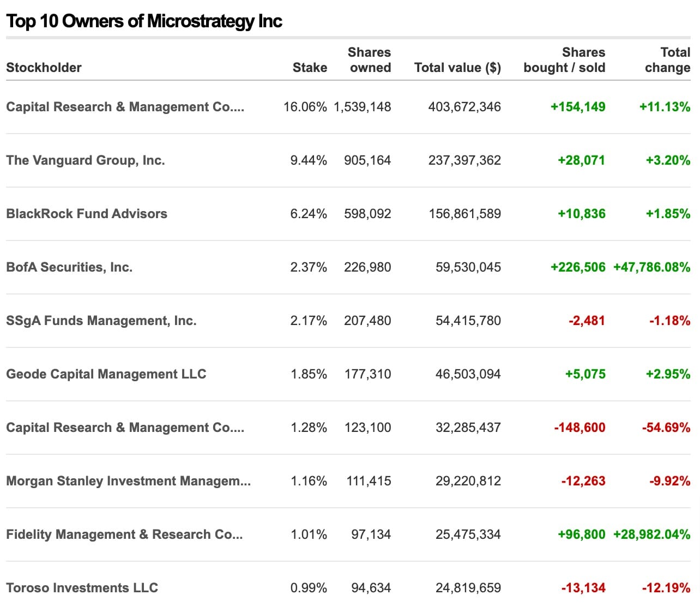Click the Shares owned column header
The image size is (700, 613).
click(370, 60)
